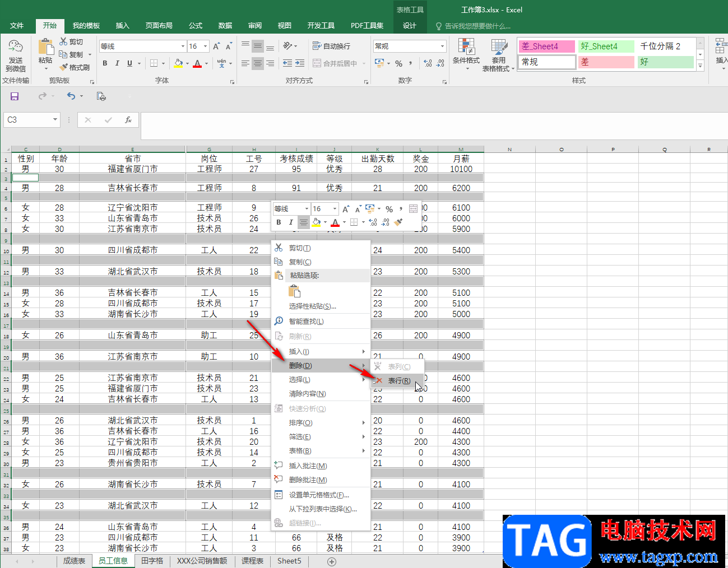Toggle ribbon center horizontal alignment
The image size is (728, 568).
(257, 63)
